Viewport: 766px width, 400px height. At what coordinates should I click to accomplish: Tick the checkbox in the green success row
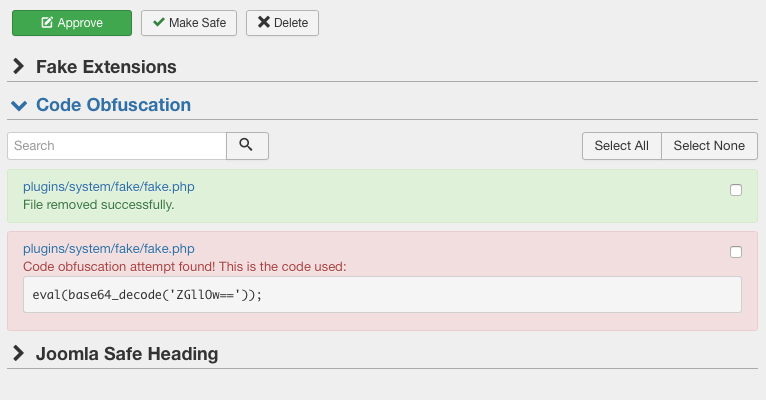[736, 190]
